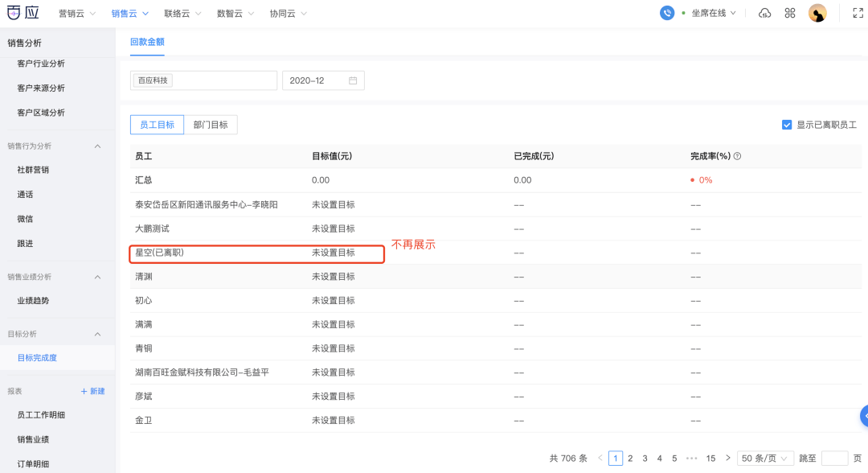Viewport: 868px width, 473px height.
Task: Go to page 4
Action: (x=659, y=458)
